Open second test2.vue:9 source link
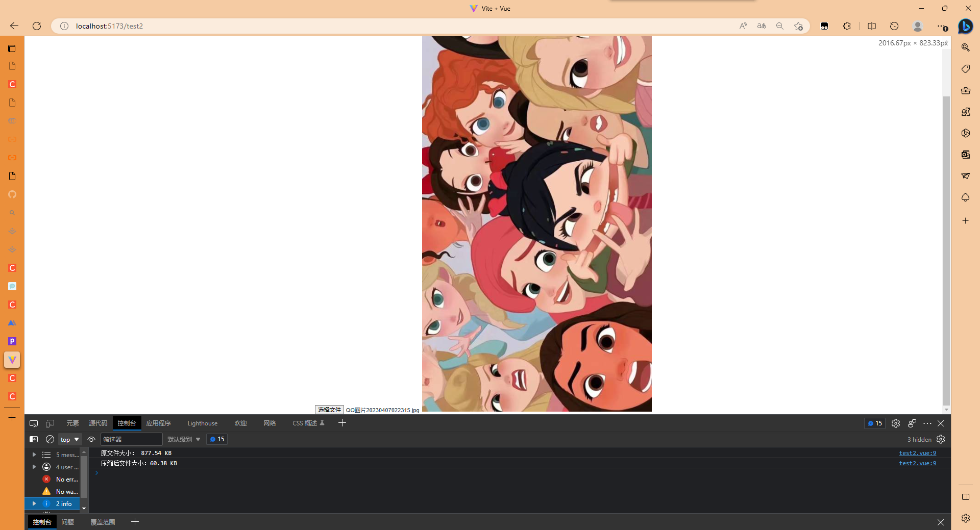This screenshot has height=530, width=980. 917,463
